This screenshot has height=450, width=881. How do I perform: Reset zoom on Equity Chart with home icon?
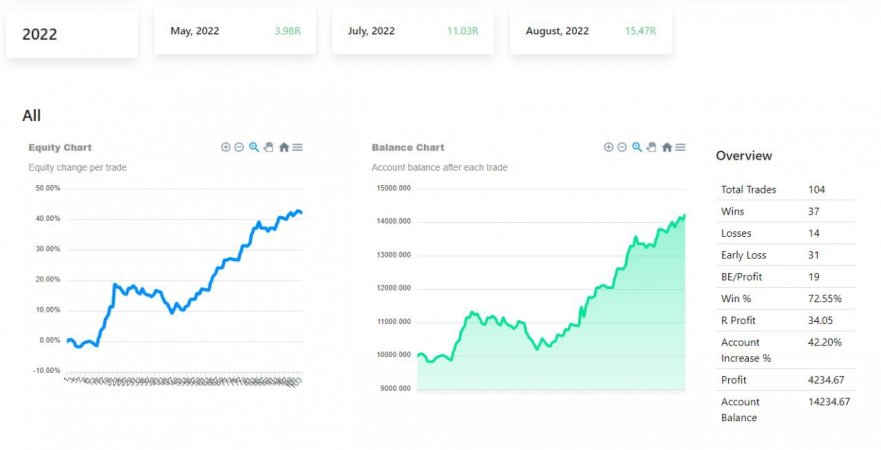(x=284, y=147)
